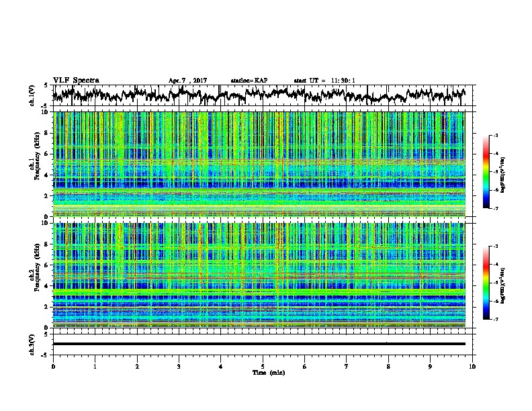Click the date text "Apr. 7, 2017"
Image resolution: width=532 pixels, height=411 pixels.
[x=187, y=81]
